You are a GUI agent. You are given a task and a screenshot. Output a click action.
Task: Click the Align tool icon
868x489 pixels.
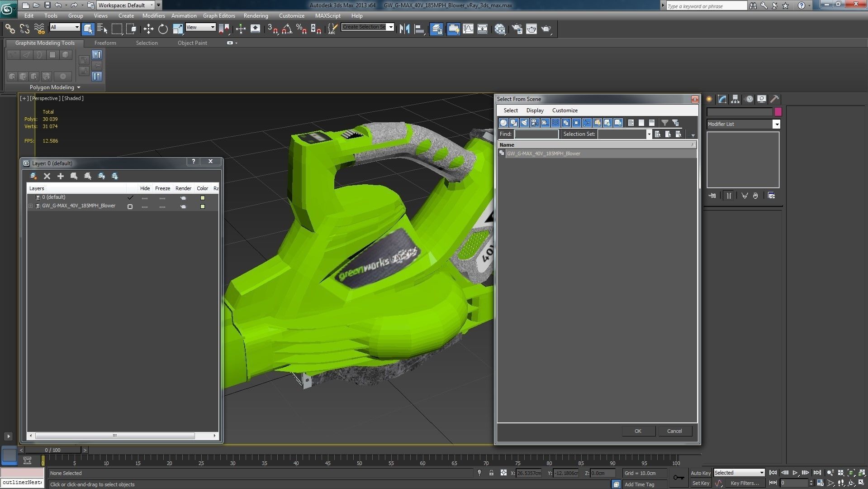click(419, 29)
